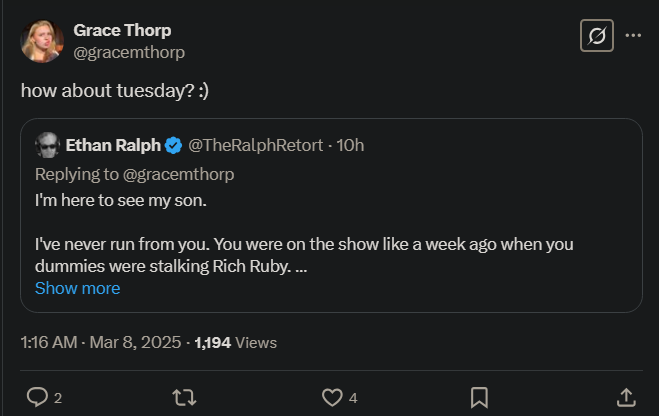The width and height of the screenshot is (659, 416).
Task: Go to the @TheRalphRetort handle
Action: [256, 146]
